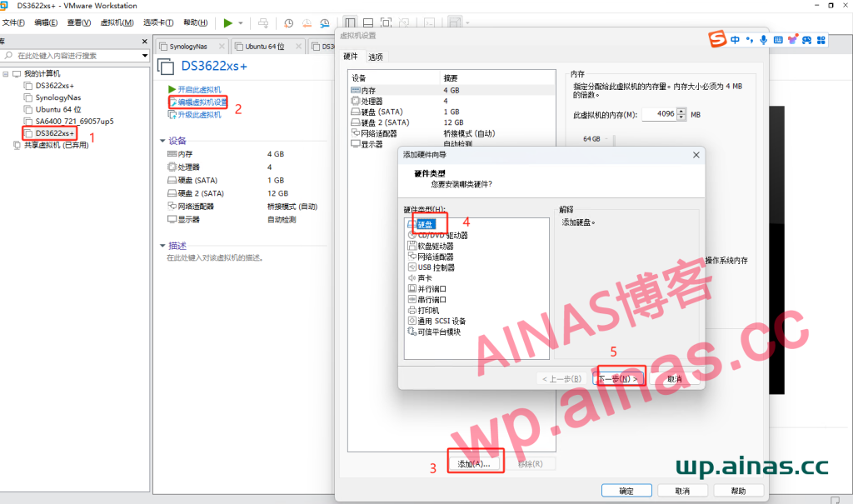
Task: Select 硬盘 2 (SATA) in settings device list
Action: 451,122
